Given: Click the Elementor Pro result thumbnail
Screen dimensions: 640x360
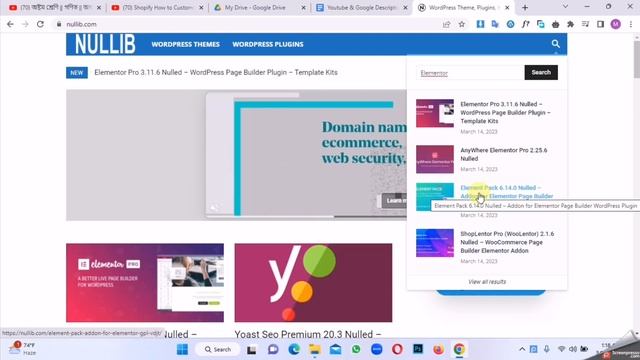Looking at the screenshot, I should tap(435, 113).
